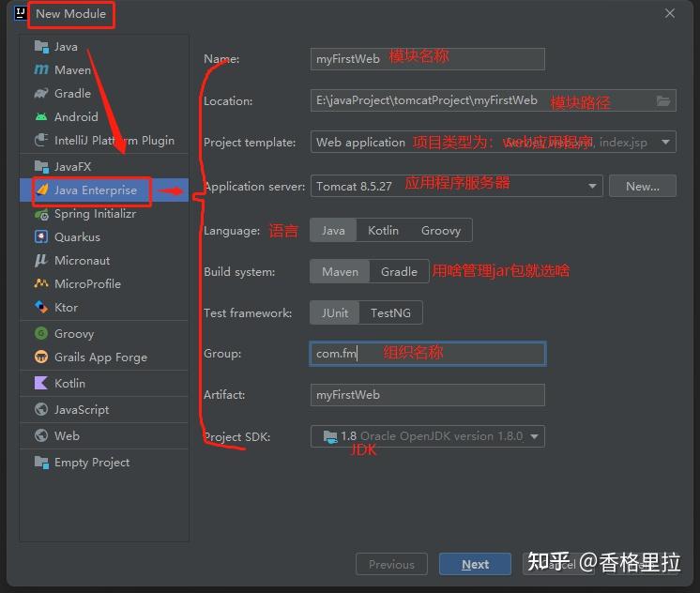Open the Project SDK dropdown arrow

[x=534, y=436]
